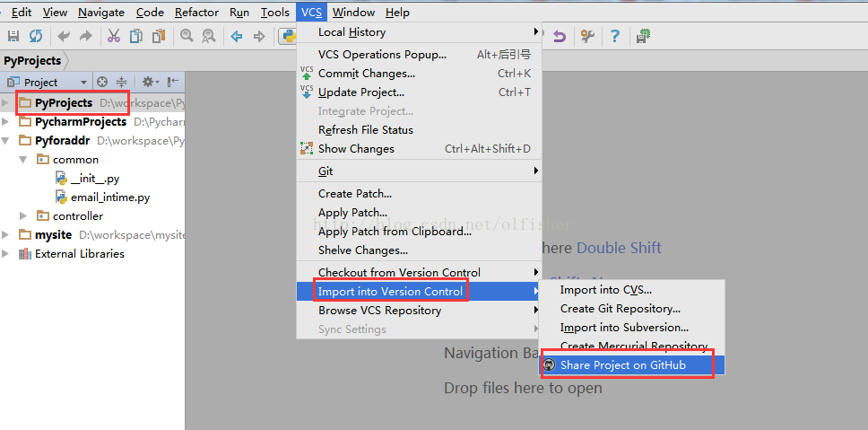The width and height of the screenshot is (868, 430).
Task: Click the blue VCS update arrow icon
Action: point(306,92)
